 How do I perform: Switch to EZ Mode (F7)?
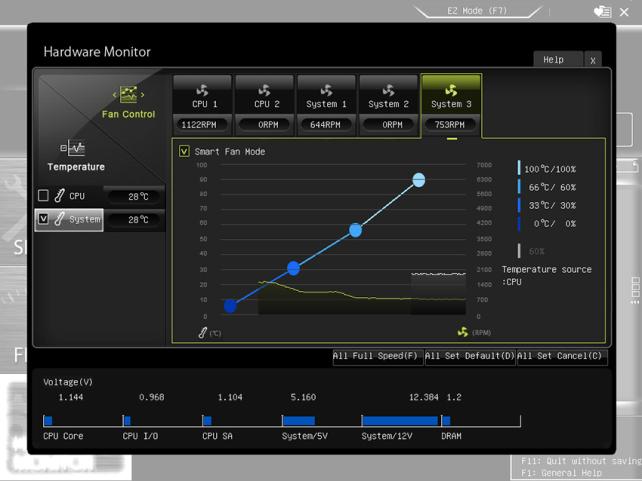[477, 11]
